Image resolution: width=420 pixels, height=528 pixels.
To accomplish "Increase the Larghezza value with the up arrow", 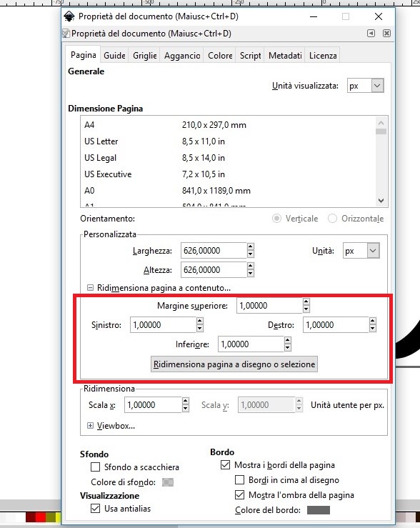I will (251, 246).
